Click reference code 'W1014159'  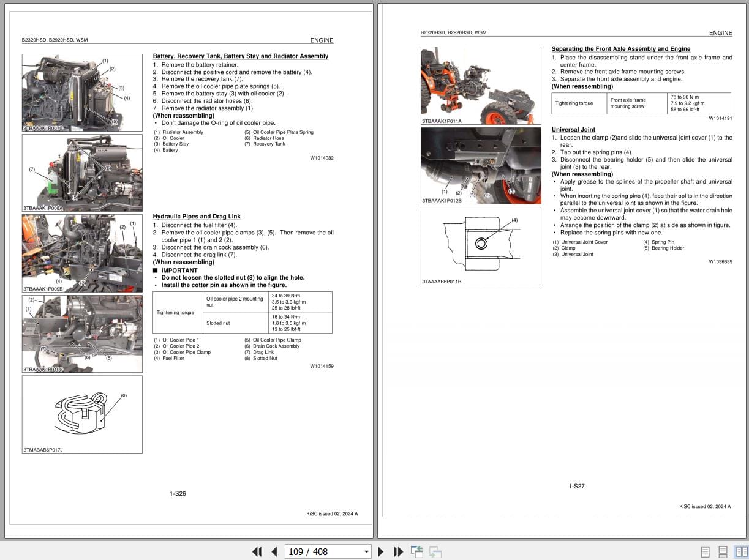click(322, 366)
